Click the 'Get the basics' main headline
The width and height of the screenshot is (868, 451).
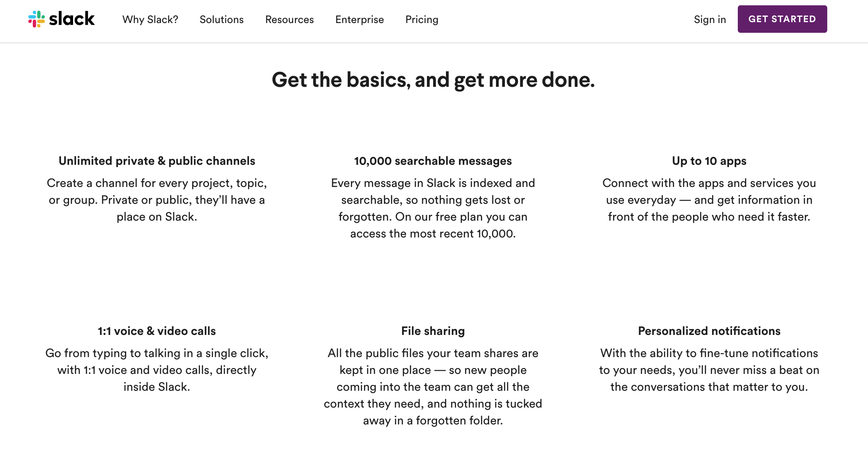(433, 80)
